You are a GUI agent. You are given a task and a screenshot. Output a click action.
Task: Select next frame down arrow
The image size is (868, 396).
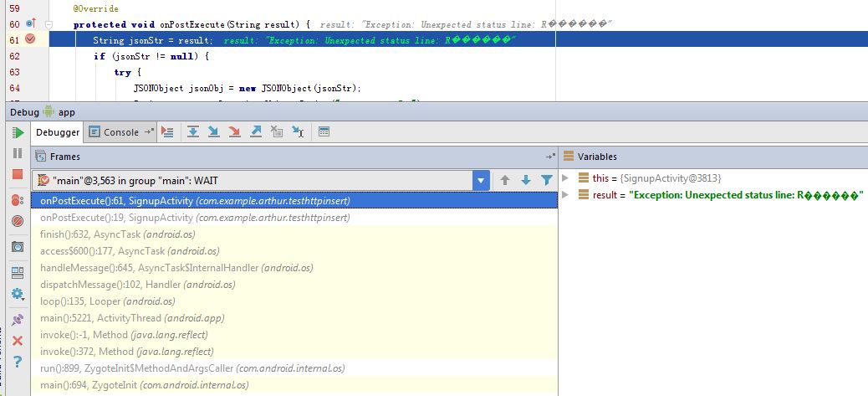tap(526, 181)
